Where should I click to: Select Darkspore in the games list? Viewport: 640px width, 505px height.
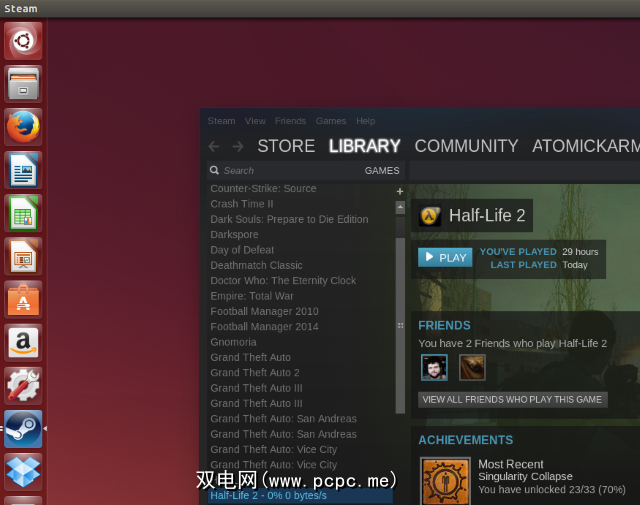(x=234, y=235)
